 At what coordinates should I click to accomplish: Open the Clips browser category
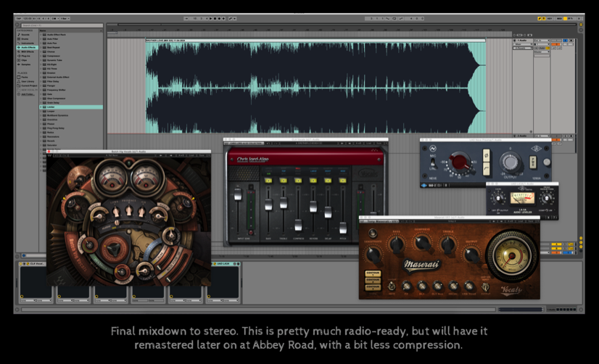click(24, 60)
